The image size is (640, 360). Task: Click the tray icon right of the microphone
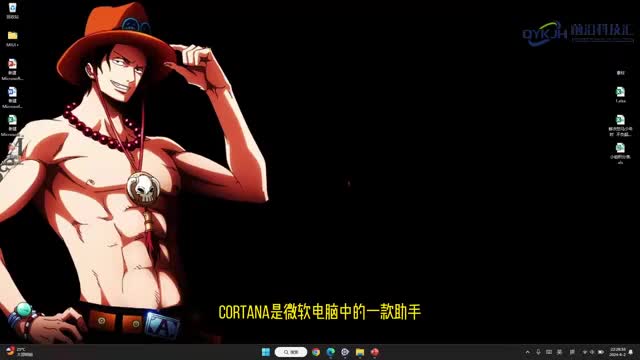click(549, 352)
